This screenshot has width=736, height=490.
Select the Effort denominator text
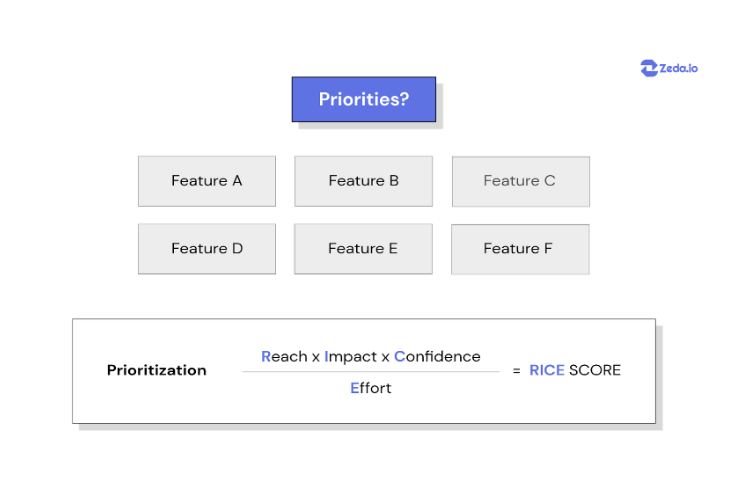click(x=370, y=388)
